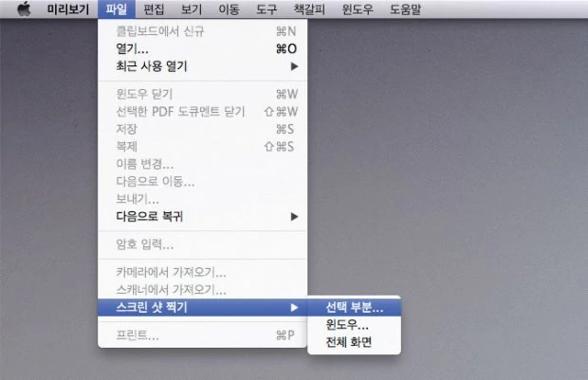Select 스크린 샷 찍기 menu entry
This screenshot has width=588, height=380.
pos(203,307)
